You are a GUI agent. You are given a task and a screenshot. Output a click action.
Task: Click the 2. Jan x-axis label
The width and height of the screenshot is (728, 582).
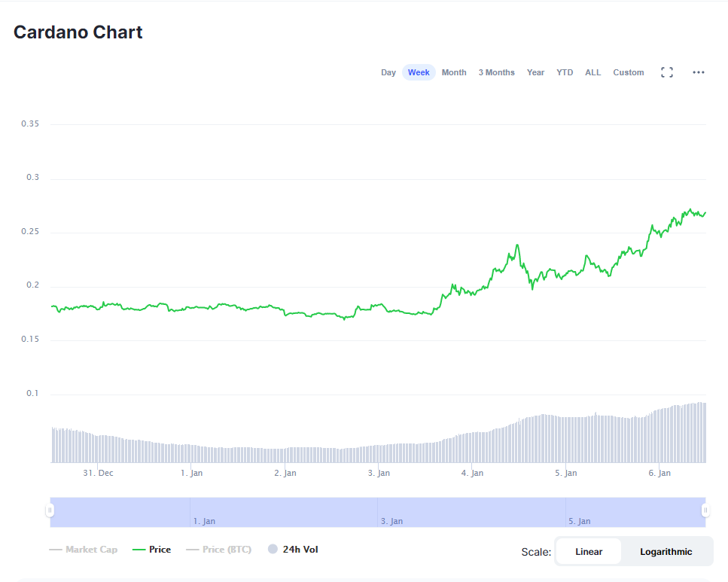point(285,473)
